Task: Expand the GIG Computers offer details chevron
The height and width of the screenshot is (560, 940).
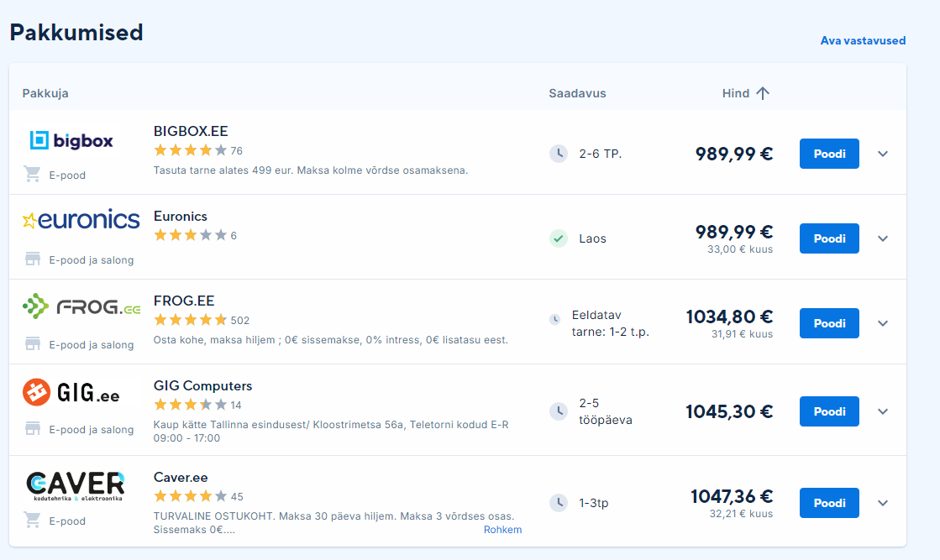Action: 882,411
